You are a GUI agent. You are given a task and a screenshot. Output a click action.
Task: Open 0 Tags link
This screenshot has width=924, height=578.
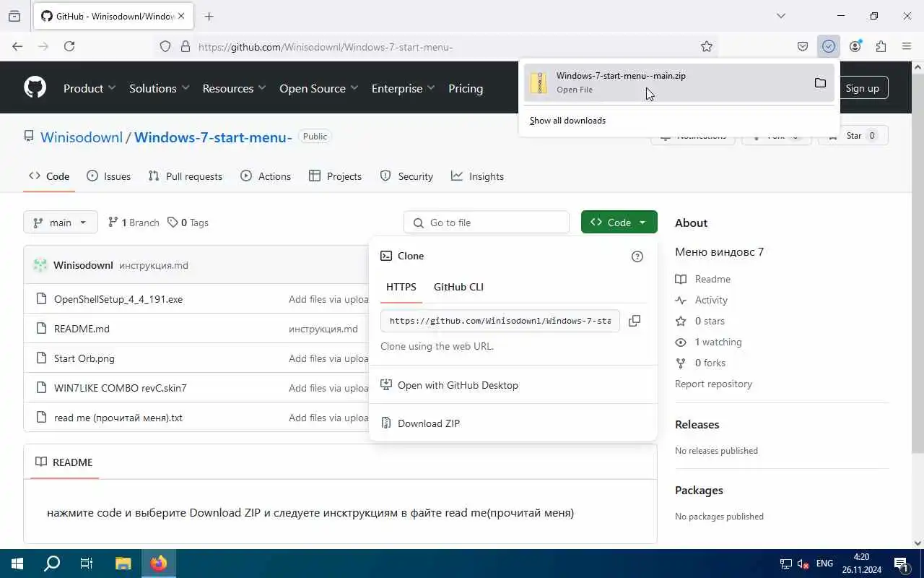pyautogui.click(x=188, y=223)
